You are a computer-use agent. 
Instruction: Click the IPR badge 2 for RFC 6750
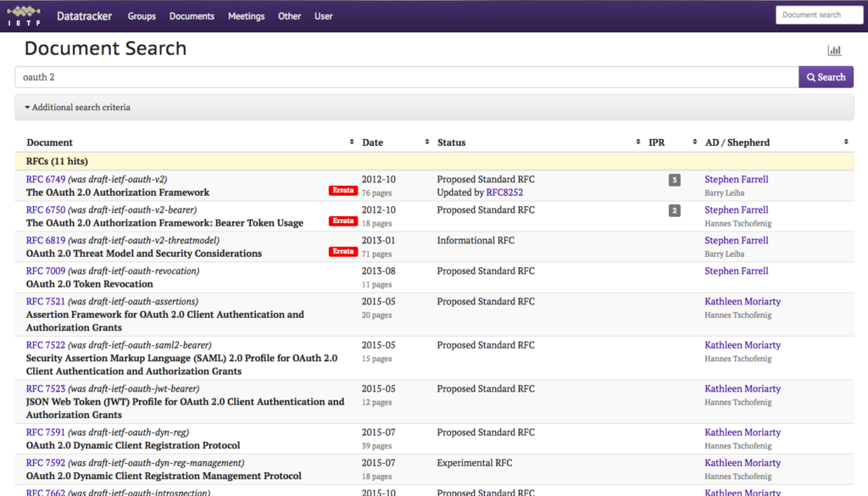tap(674, 210)
